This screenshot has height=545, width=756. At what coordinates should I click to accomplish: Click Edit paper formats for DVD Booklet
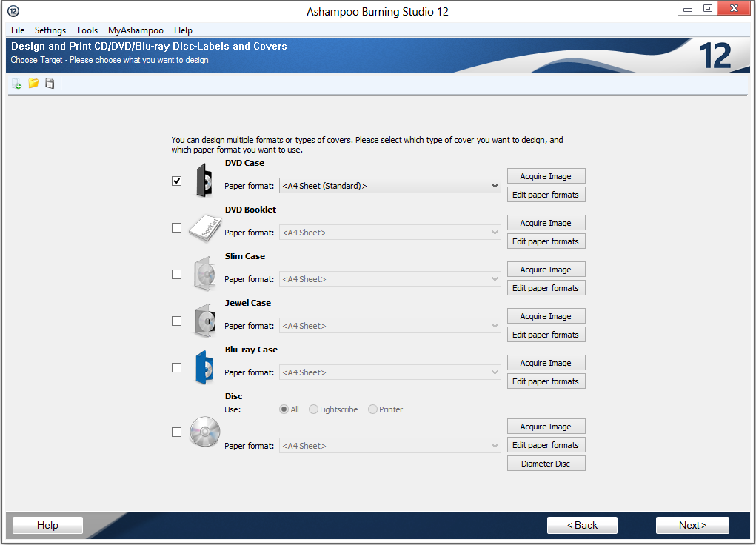point(546,241)
